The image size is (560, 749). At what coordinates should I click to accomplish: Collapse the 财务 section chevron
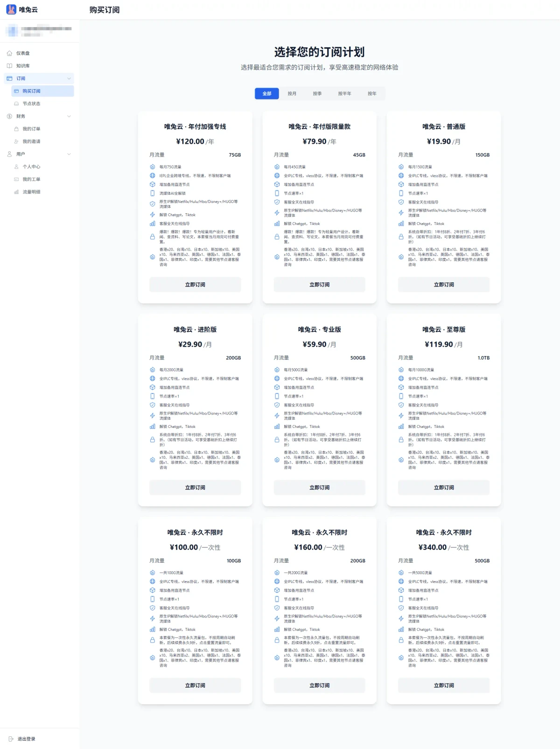click(x=69, y=116)
